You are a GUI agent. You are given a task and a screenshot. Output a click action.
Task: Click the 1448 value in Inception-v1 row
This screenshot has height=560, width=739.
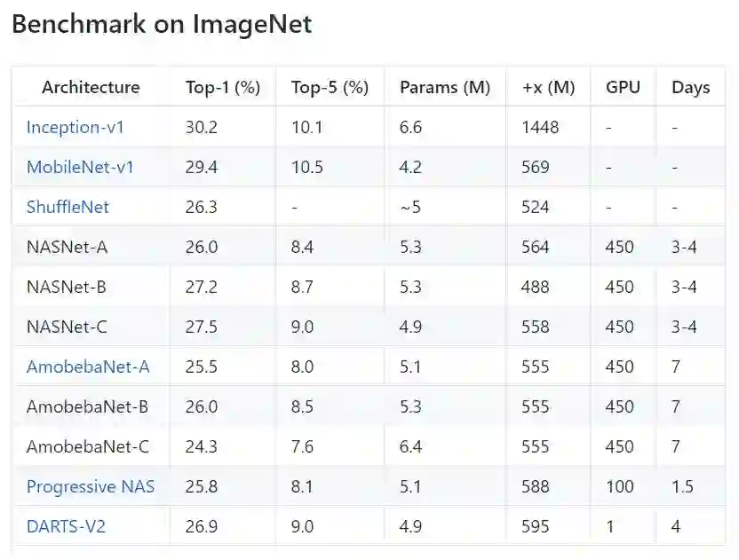[x=541, y=127]
